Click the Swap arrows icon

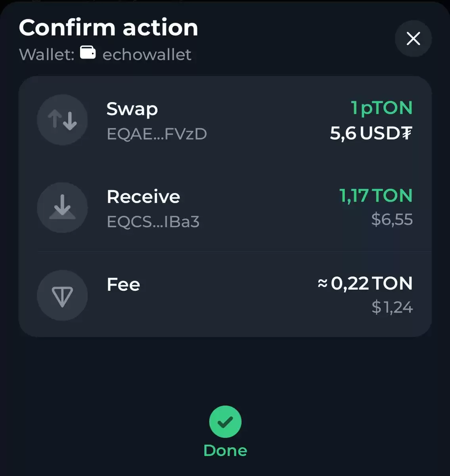point(62,120)
